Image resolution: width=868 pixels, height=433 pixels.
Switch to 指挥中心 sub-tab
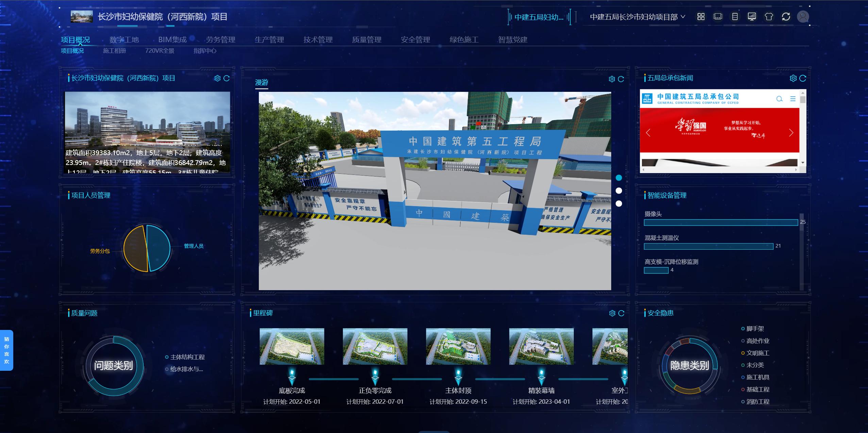pyautogui.click(x=205, y=51)
